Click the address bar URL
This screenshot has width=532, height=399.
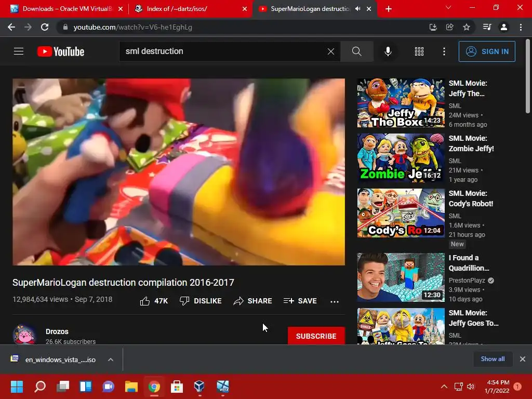click(x=132, y=27)
